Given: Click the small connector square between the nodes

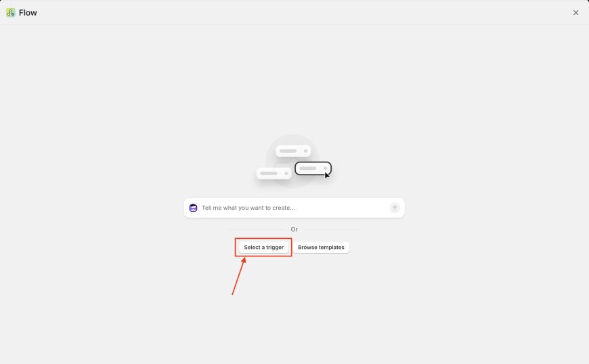Looking at the screenshot, I should [282, 162].
